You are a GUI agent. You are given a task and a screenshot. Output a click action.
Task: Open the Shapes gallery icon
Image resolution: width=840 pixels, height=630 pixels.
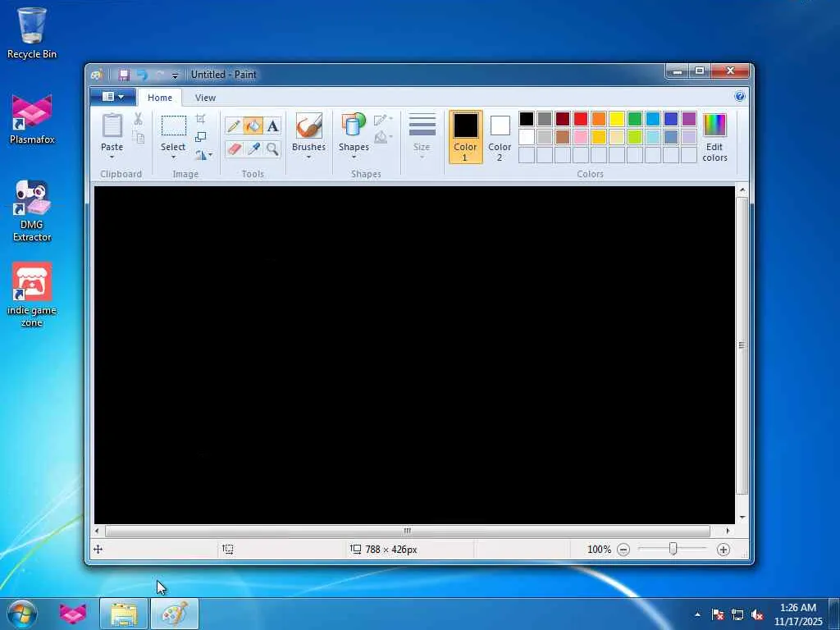pos(354,126)
